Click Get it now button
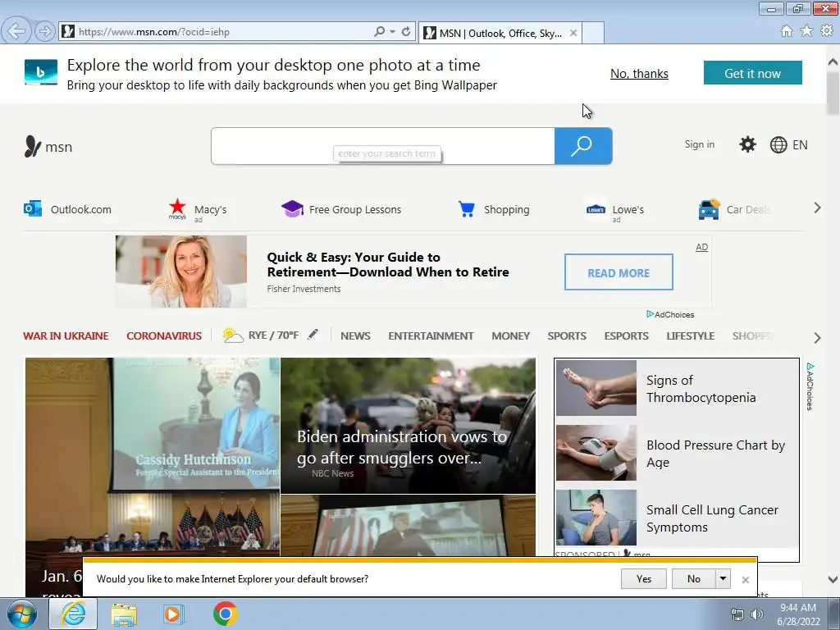The height and width of the screenshot is (630, 840). click(753, 73)
